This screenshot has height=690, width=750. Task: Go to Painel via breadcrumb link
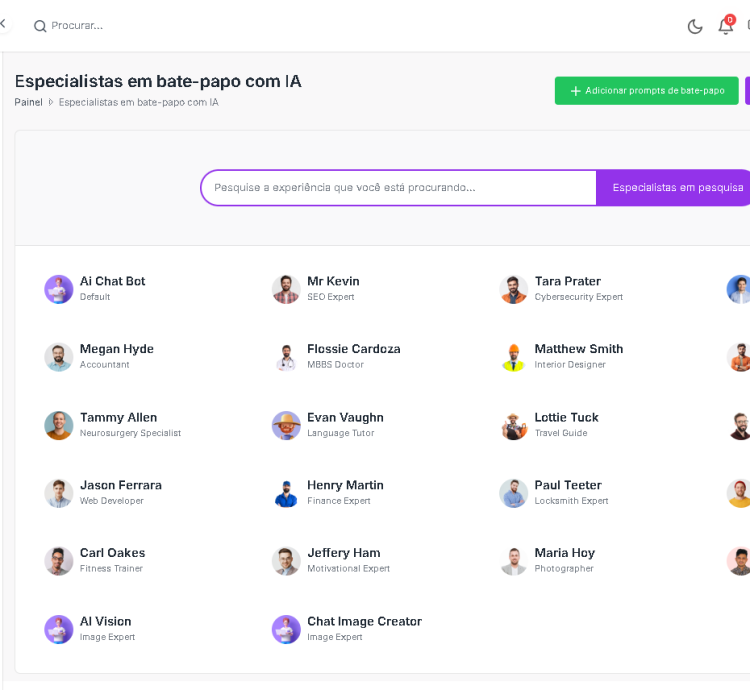28,102
